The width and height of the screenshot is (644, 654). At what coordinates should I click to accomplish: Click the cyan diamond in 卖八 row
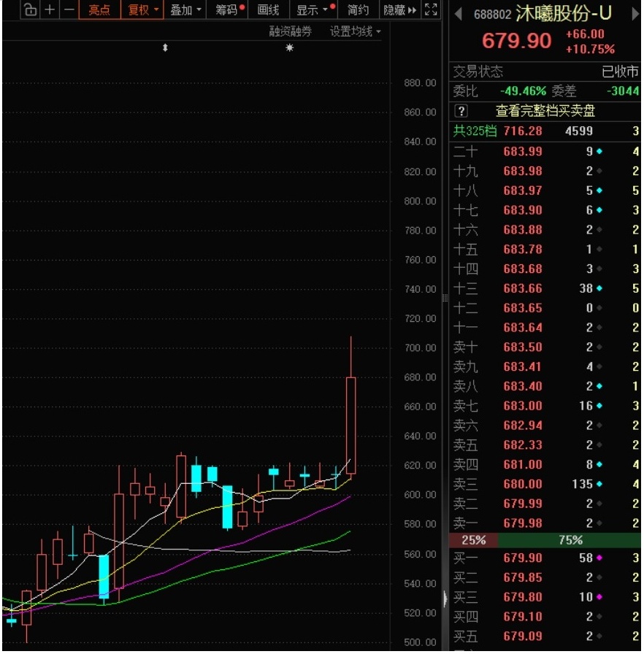(599, 386)
